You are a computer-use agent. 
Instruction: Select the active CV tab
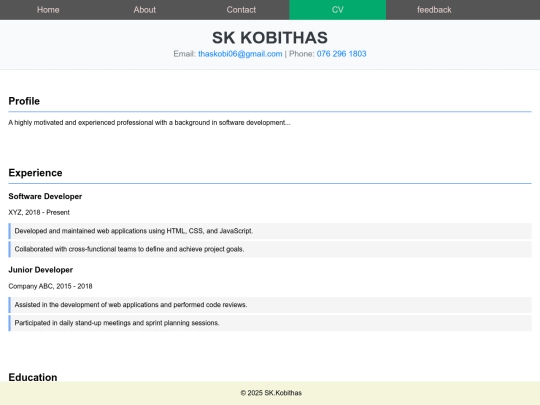(x=338, y=10)
